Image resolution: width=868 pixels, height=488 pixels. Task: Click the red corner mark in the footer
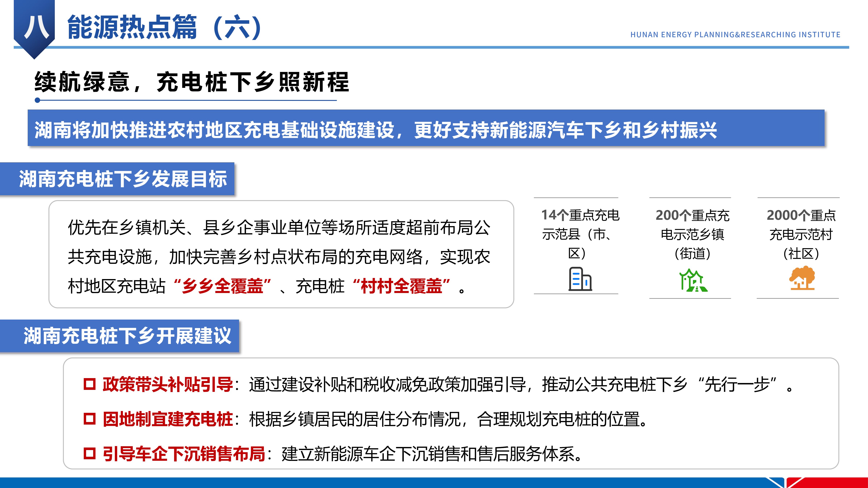pyautogui.click(x=827, y=483)
